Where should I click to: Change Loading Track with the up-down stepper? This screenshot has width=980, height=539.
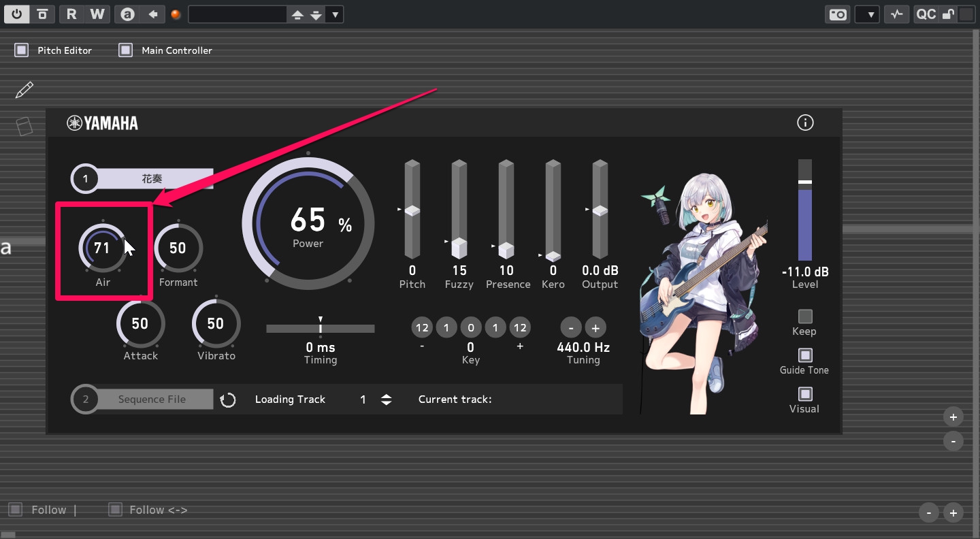(x=386, y=399)
